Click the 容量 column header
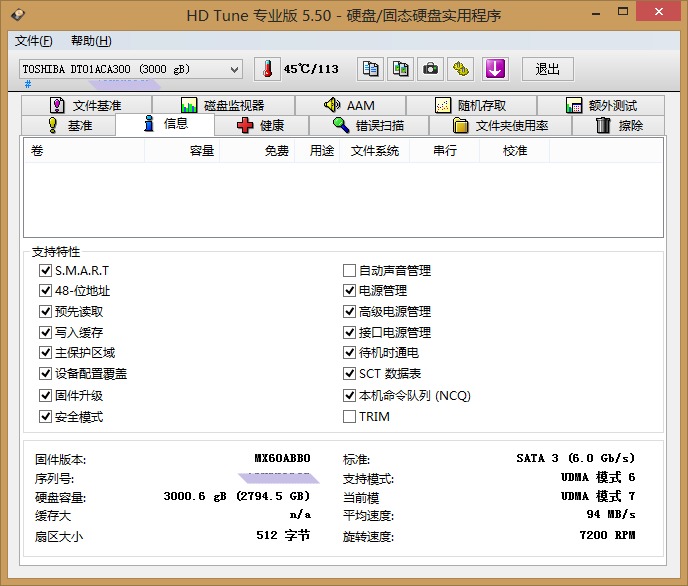Screen dimensions: 688x586 point(182,151)
